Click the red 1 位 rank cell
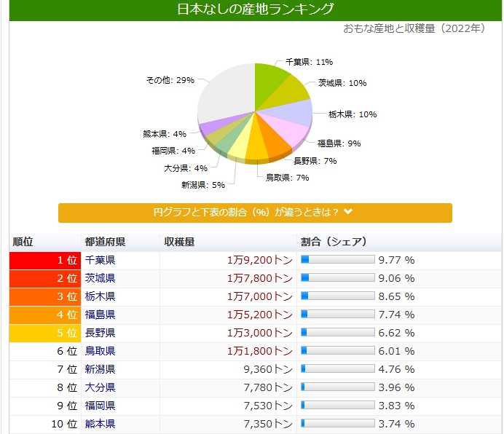The width and height of the screenshot is (504, 434). pos(44,260)
